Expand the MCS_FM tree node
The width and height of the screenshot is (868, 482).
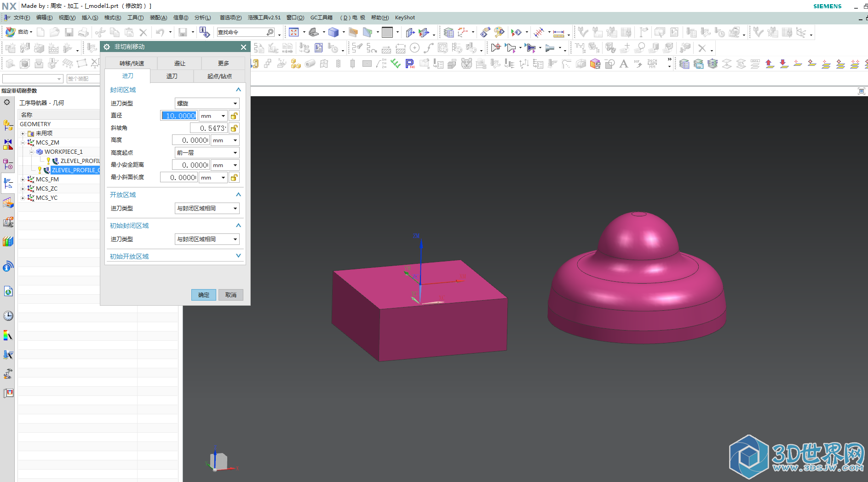pos(23,180)
